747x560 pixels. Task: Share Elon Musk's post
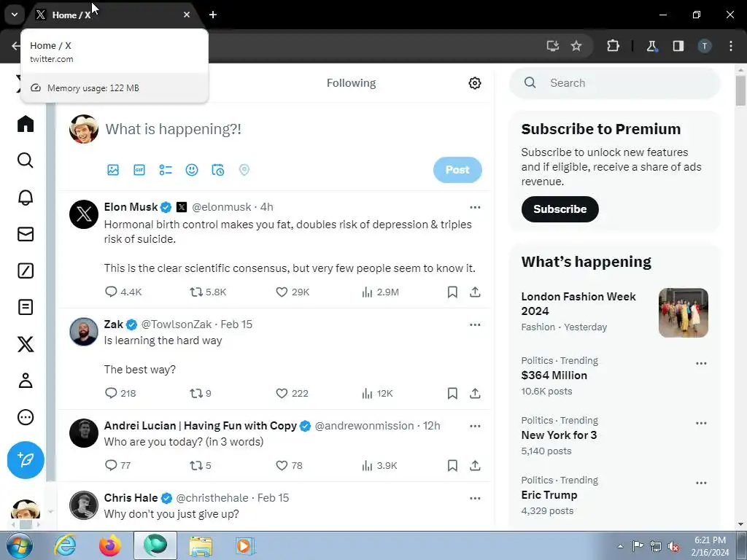[475, 292]
